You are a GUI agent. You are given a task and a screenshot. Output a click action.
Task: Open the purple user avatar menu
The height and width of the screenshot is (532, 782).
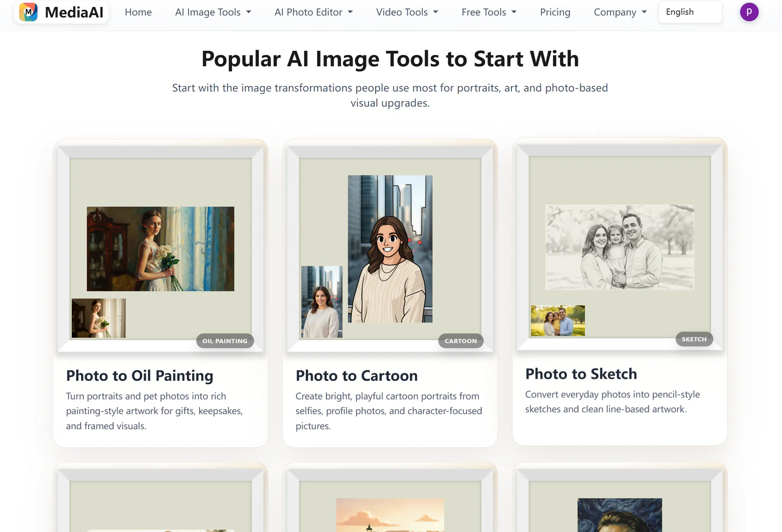(x=749, y=12)
